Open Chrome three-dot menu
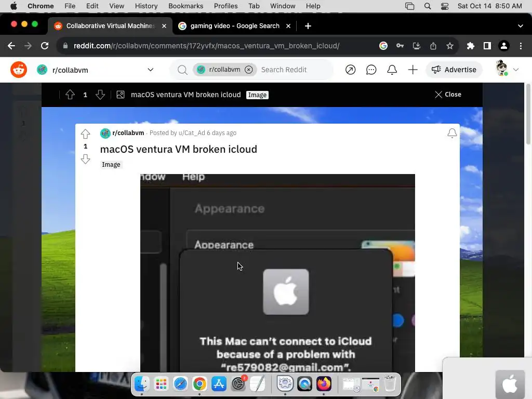This screenshot has width=532, height=399. point(521,46)
